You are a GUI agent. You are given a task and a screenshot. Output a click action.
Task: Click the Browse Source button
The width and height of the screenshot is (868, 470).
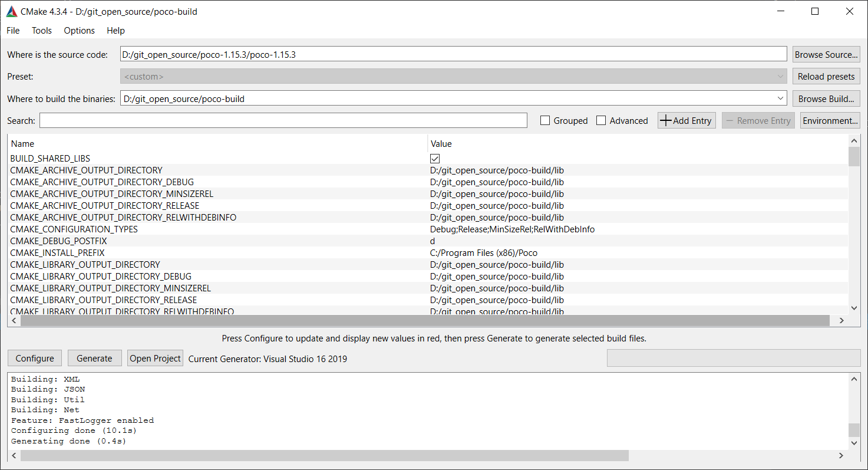(826, 54)
